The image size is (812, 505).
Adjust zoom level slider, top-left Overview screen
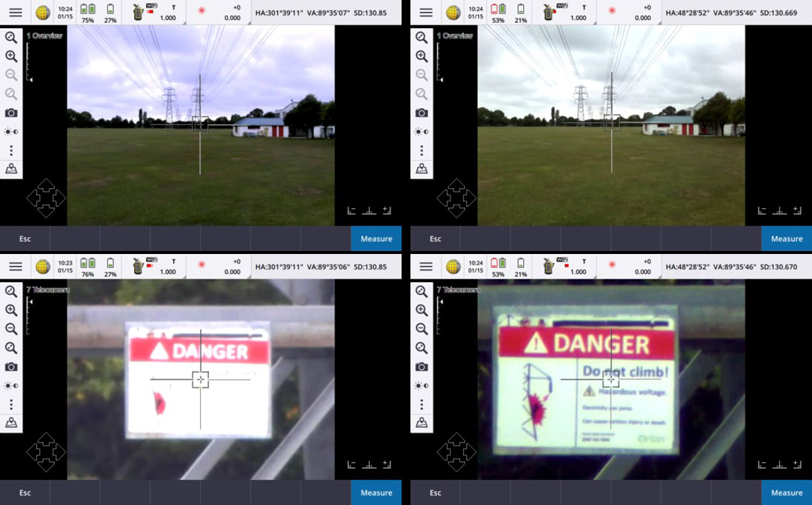(30, 62)
